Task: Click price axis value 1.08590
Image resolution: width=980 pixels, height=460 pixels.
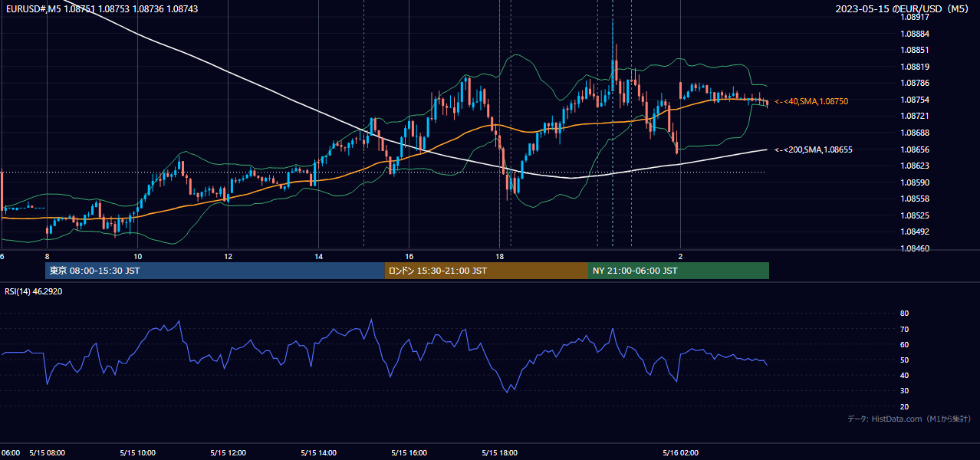Action: point(915,182)
